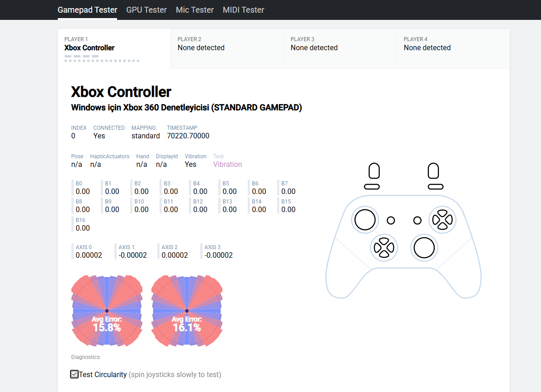Click the B13 button value

coord(230,209)
